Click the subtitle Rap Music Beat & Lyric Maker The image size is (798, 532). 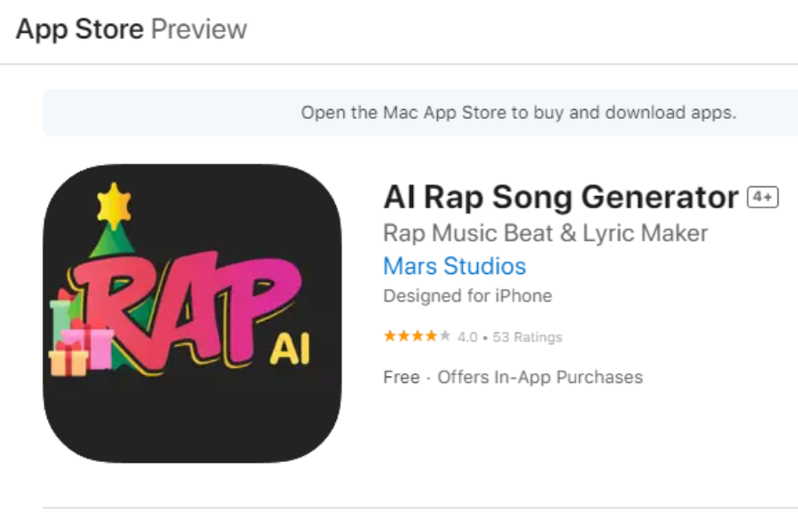tap(544, 233)
